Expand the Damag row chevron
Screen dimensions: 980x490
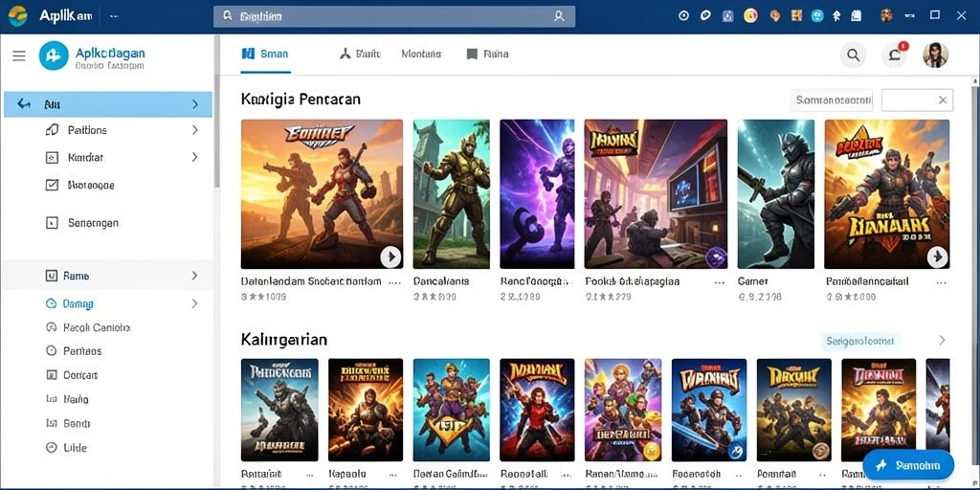tap(195, 303)
